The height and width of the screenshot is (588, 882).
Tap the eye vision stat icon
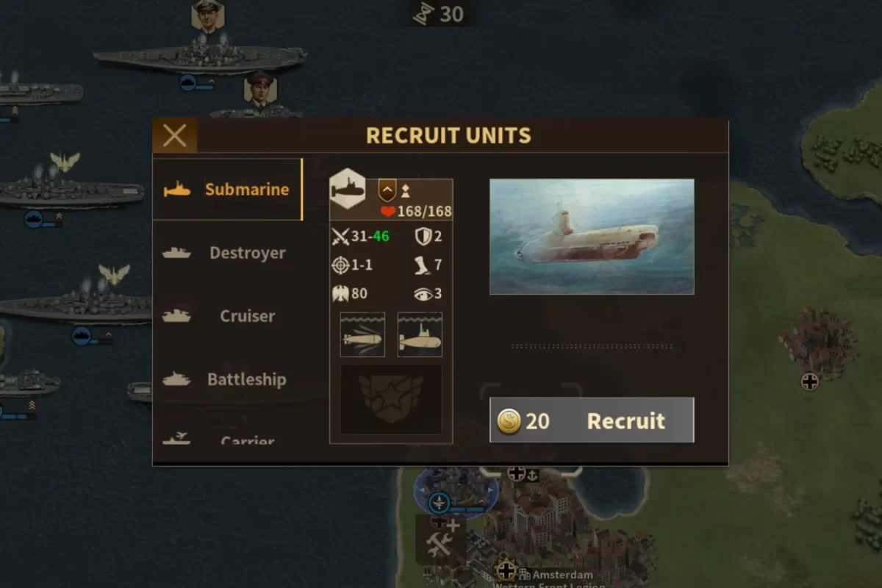click(423, 294)
